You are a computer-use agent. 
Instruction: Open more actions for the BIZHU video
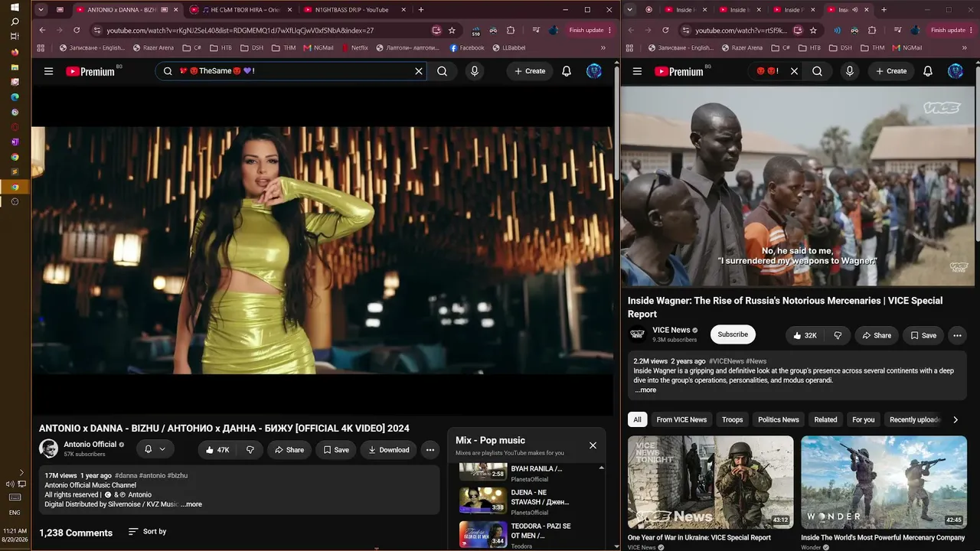click(430, 450)
